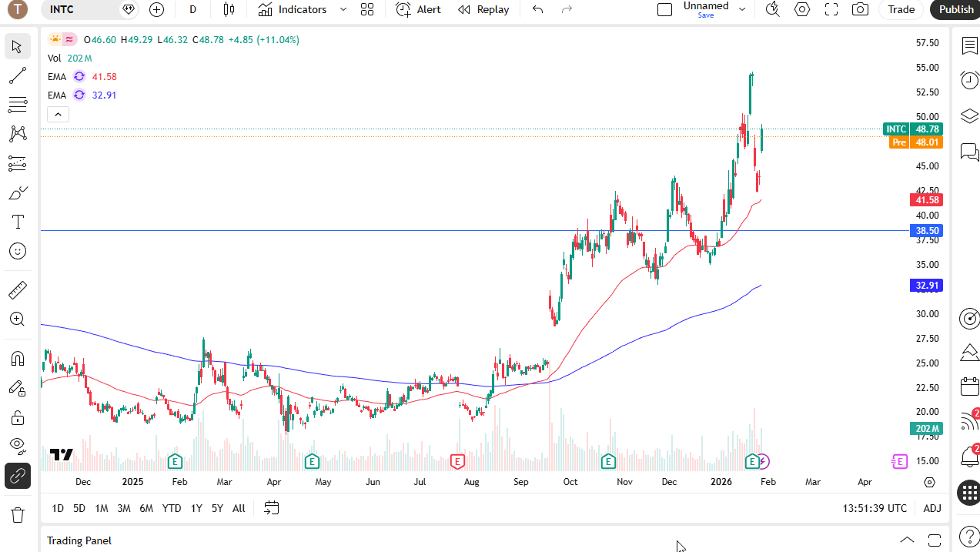Select the Text annotation tool
Viewport: 980px width, 552px height.
point(18,222)
